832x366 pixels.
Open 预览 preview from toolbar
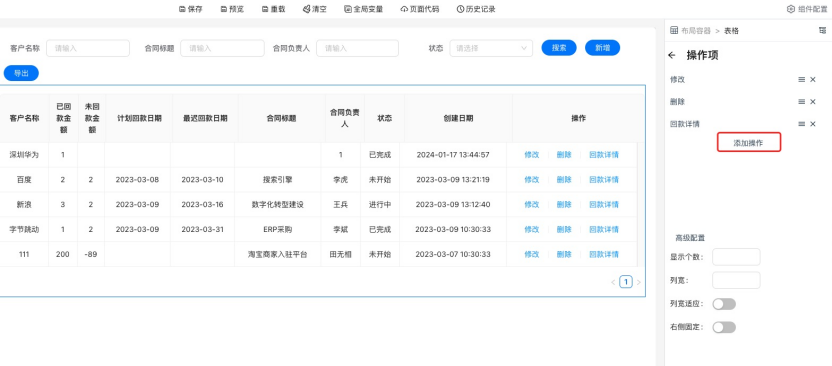pyautogui.click(x=232, y=9)
